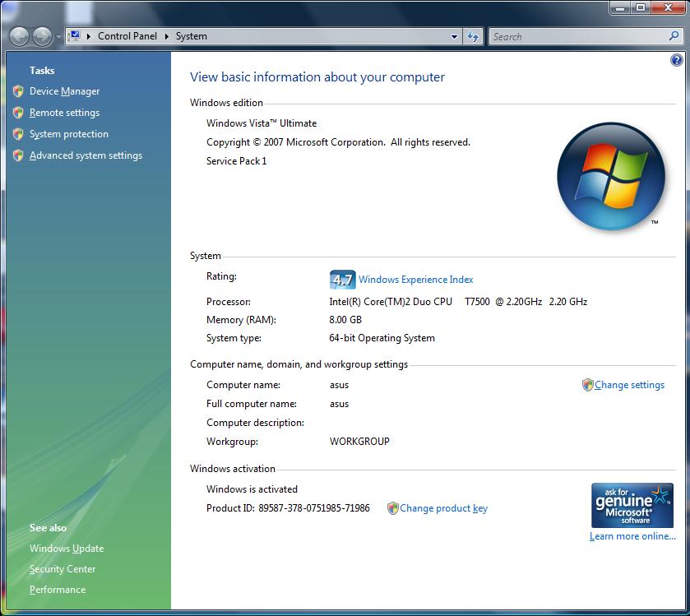Click the 'View basic information about your computer' heading
690x616 pixels.
[317, 77]
